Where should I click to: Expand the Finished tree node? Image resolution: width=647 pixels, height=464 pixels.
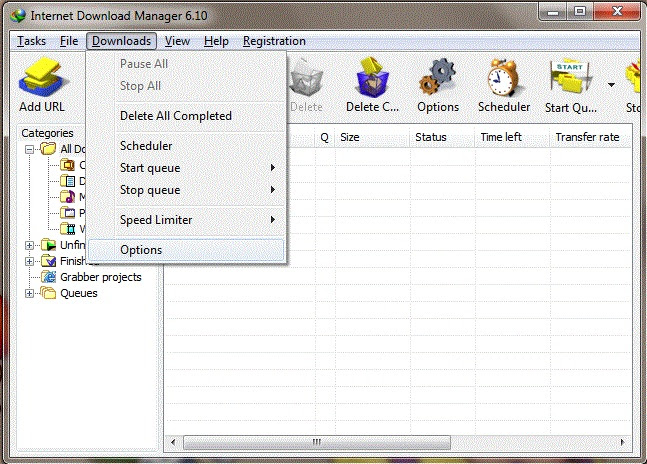pos(29,261)
